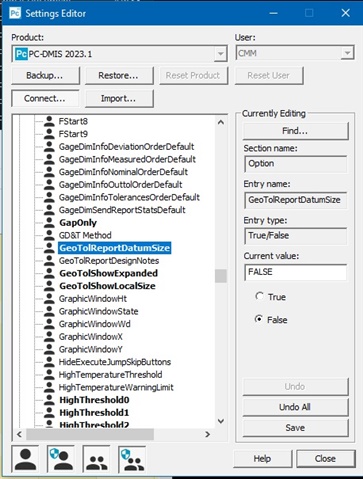Screen dimensions: 363x479
Task: Click the Restore... button
Action: pyautogui.click(x=119, y=76)
